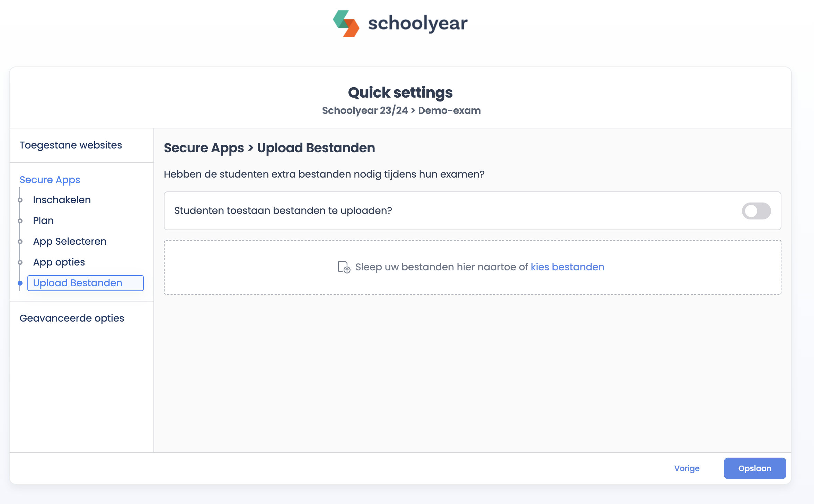Go to the Inschakelen step
This screenshot has height=504, width=814.
coord(62,200)
